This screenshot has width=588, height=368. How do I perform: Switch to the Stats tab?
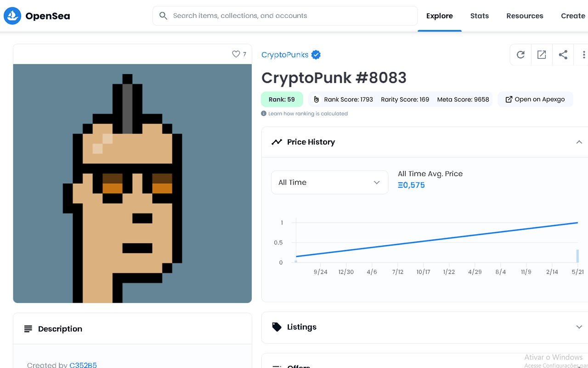tap(480, 16)
